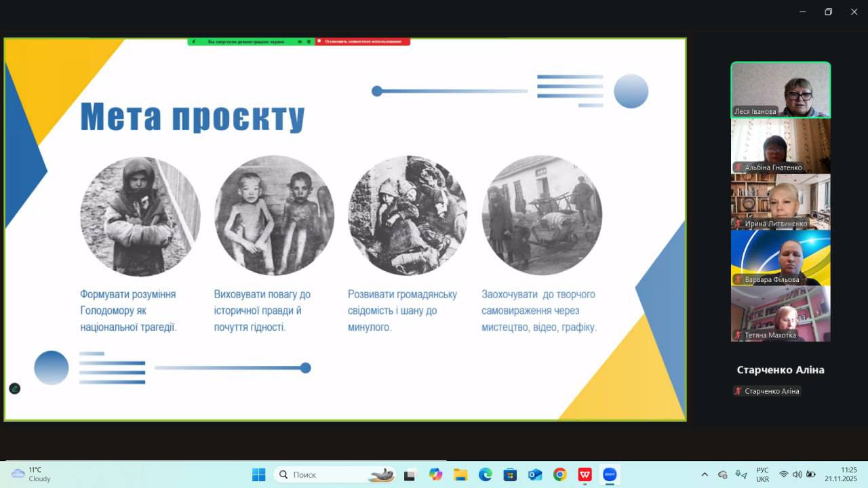The width and height of the screenshot is (868, 488).
Task: Open the РУС UKR language switcher
Action: pyautogui.click(x=762, y=474)
